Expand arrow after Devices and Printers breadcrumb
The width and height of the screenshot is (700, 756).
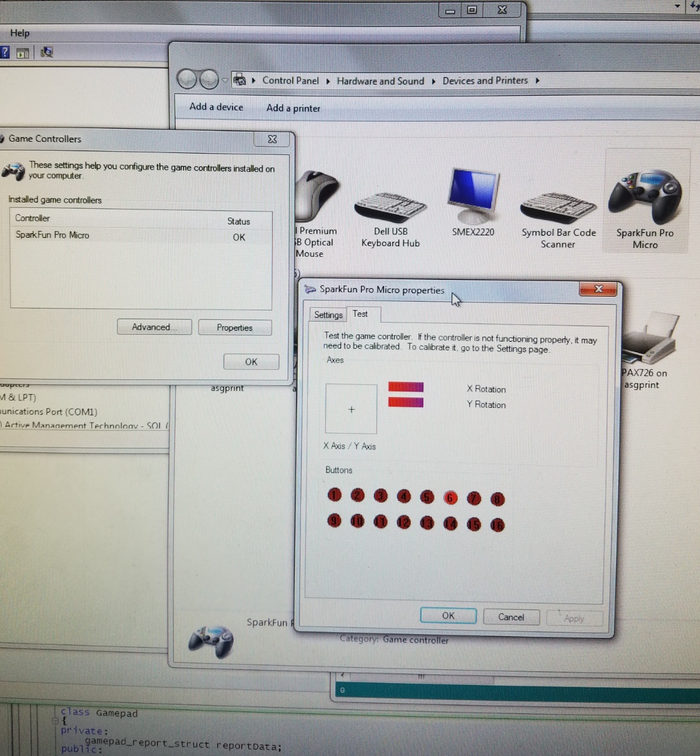pyautogui.click(x=537, y=81)
